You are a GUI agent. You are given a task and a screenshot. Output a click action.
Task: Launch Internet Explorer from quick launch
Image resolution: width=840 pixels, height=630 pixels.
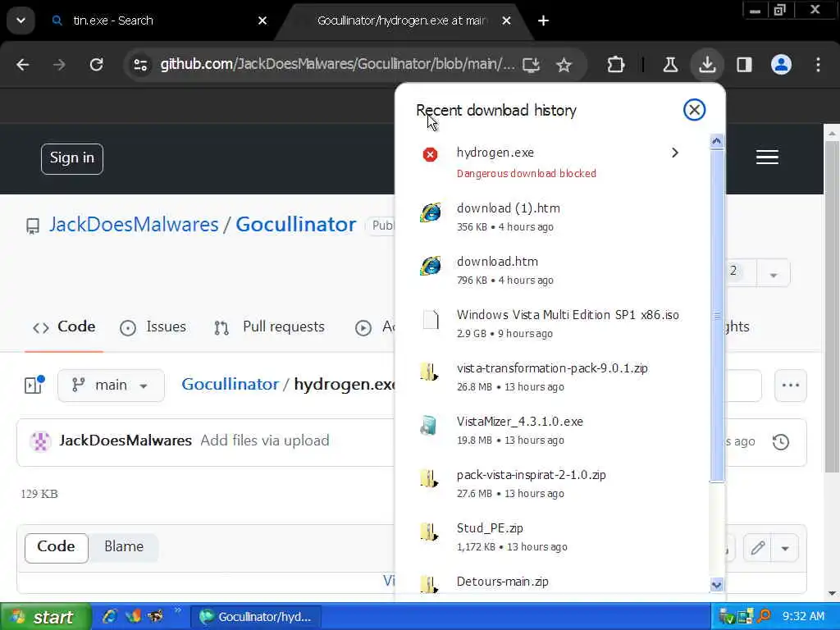point(109,617)
